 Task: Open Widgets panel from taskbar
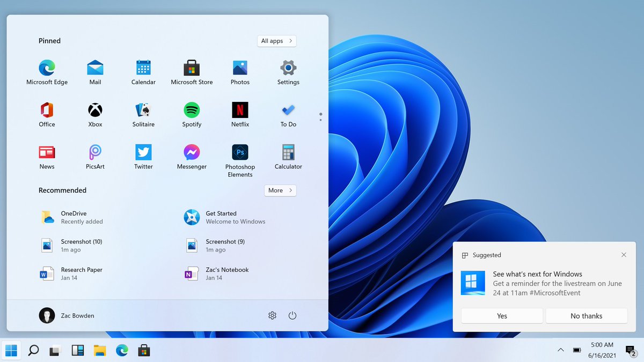click(x=77, y=351)
